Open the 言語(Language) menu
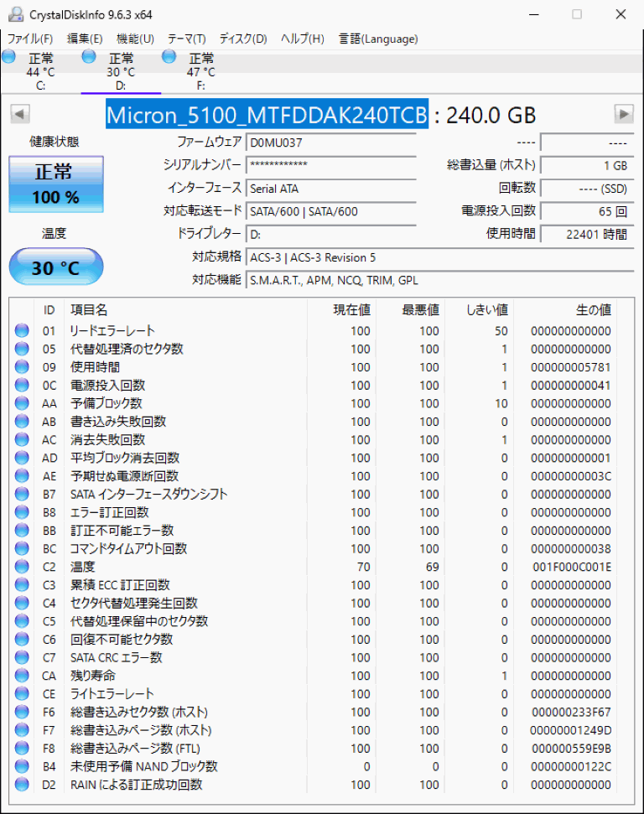The height and width of the screenshot is (814, 644). [x=378, y=39]
